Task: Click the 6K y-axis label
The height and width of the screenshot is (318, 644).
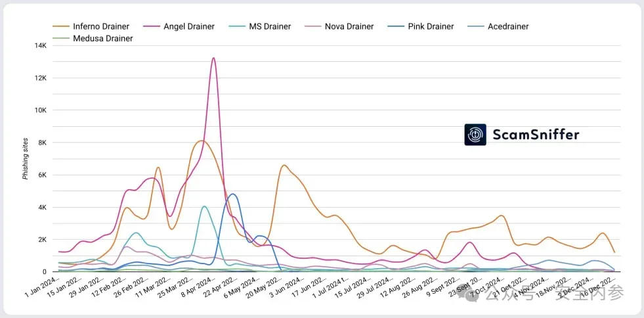Action: tap(42, 175)
